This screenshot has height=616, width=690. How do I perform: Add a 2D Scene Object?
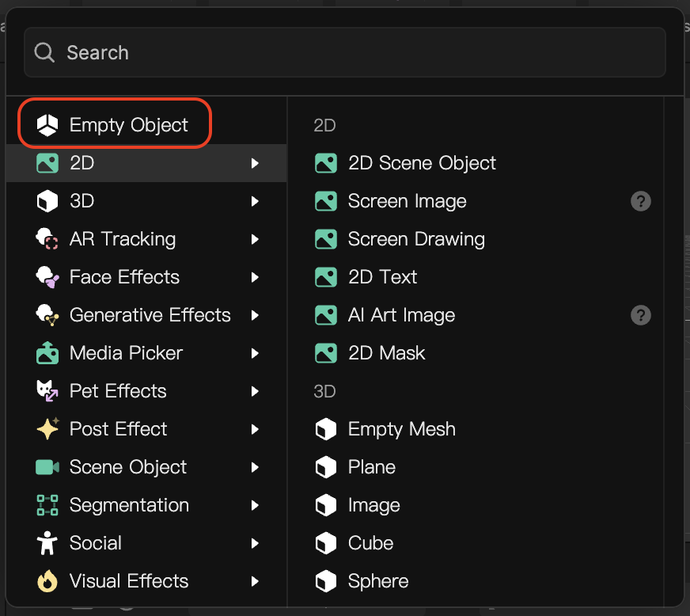pyautogui.click(x=476, y=163)
